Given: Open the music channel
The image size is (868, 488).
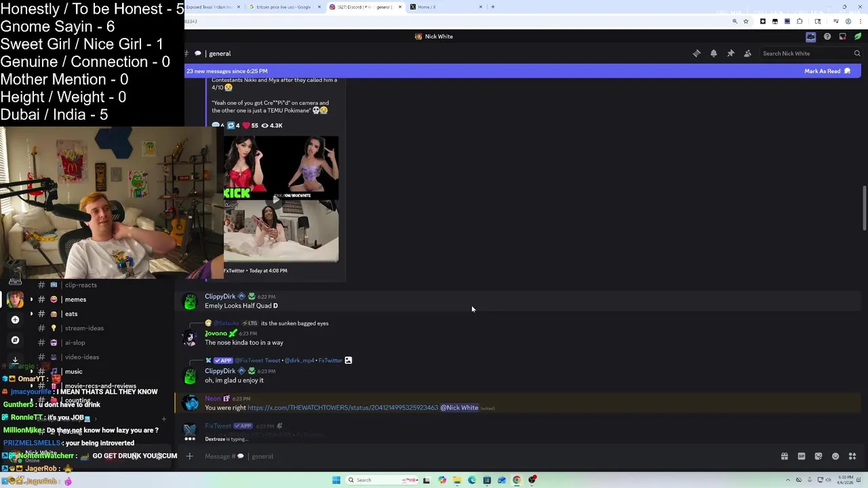Looking at the screenshot, I should click(x=73, y=371).
